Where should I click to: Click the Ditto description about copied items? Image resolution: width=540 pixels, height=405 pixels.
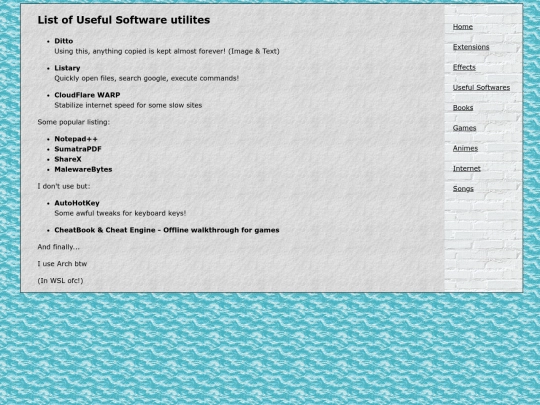[x=167, y=51]
